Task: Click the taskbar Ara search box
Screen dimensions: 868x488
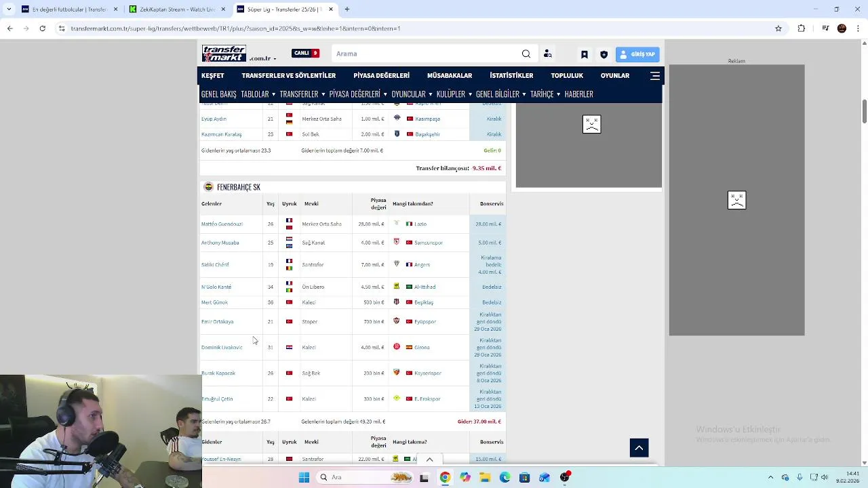Action: click(x=365, y=477)
